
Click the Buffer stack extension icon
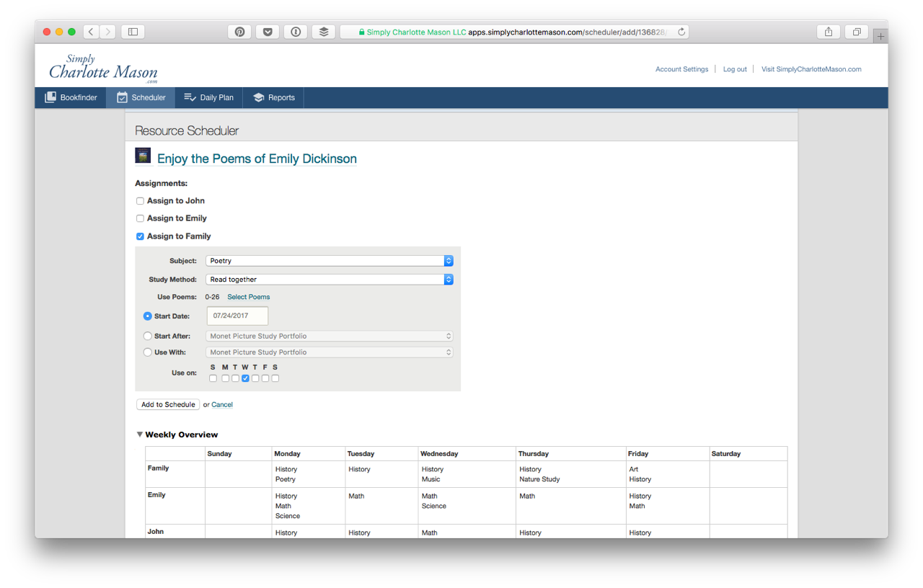(x=324, y=32)
